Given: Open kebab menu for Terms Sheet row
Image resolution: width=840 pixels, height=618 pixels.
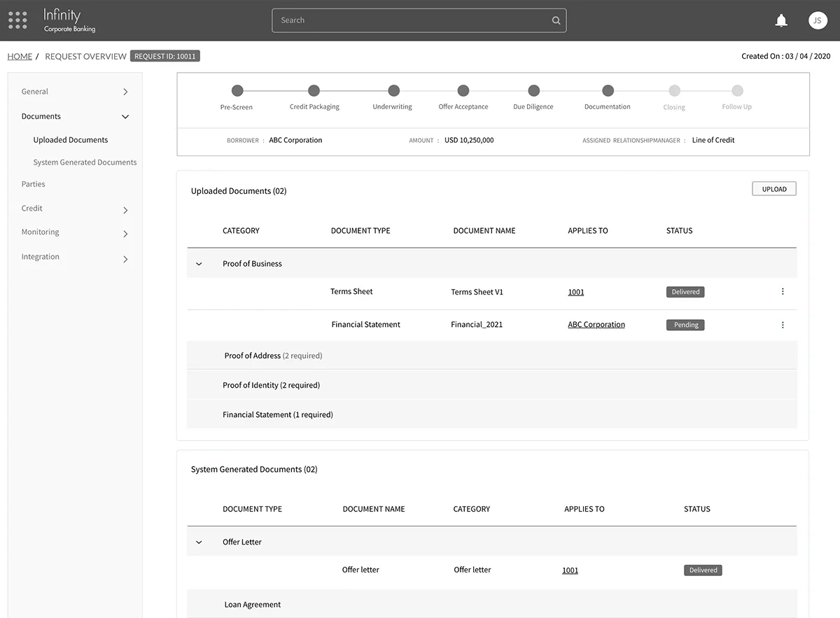Looking at the screenshot, I should coord(783,292).
